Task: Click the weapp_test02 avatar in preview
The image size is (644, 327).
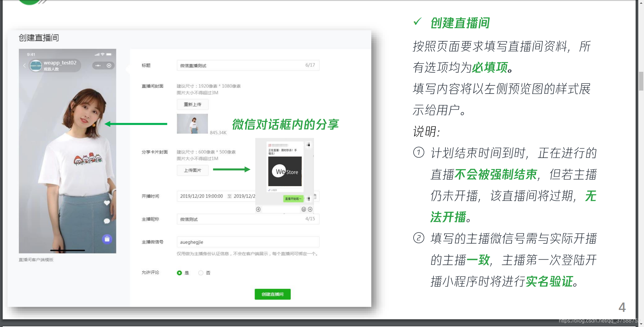Action: (x=36, y=65)
